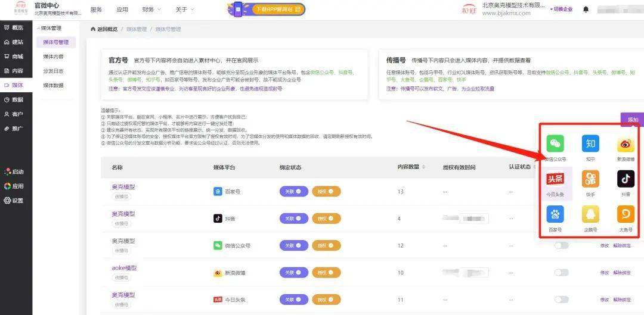644x315 pixels.
Task: Click 授权 in the 抖音 row
Action: (x=327, y=219)
